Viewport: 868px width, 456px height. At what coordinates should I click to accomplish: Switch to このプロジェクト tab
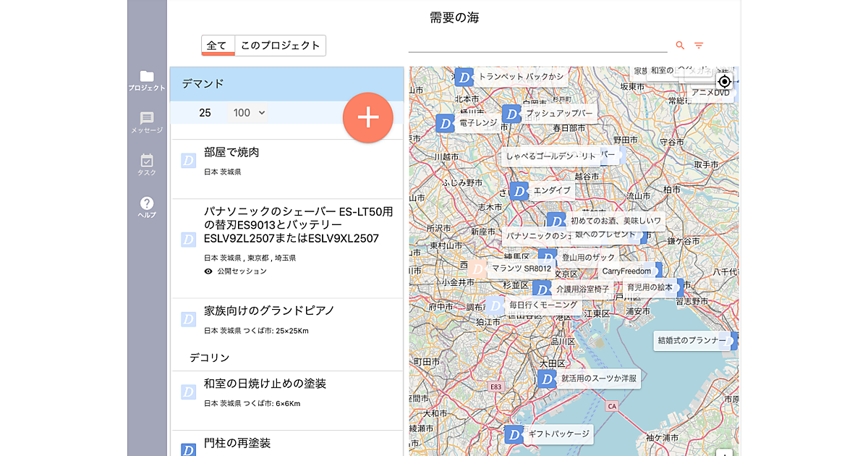pyautogui.click(x=280, y=46)
